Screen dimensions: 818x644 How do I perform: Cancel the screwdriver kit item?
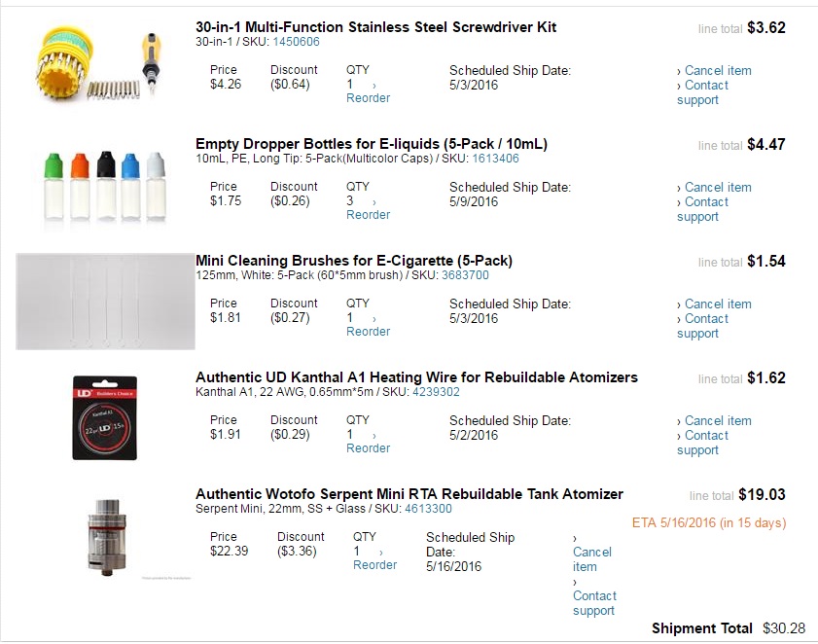(718, 71)
